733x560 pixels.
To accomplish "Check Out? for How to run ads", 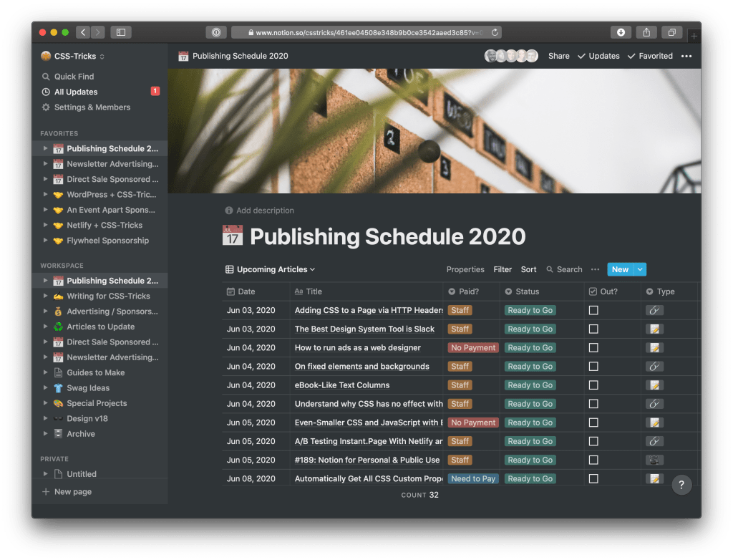I will point(593,347).
